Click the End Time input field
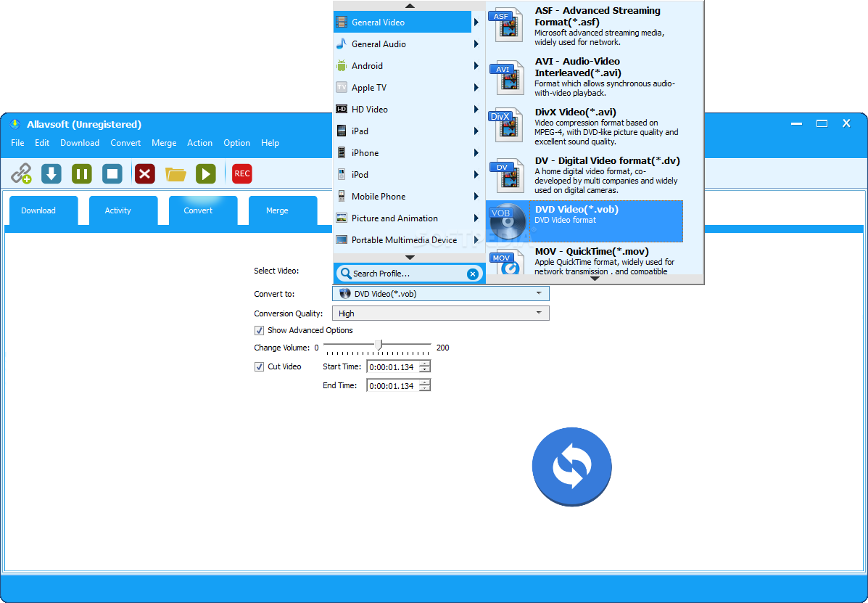 coord(392,385)
